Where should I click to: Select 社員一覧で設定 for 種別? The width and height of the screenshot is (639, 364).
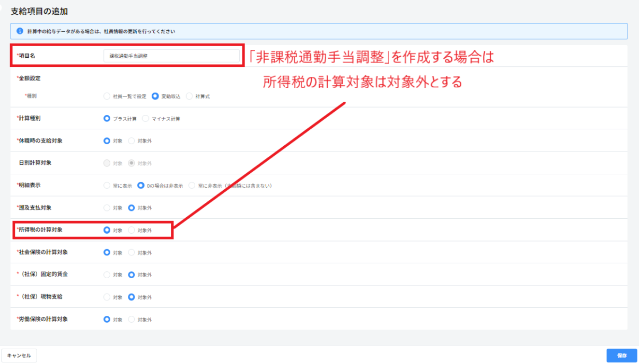(x=107, y=96)
